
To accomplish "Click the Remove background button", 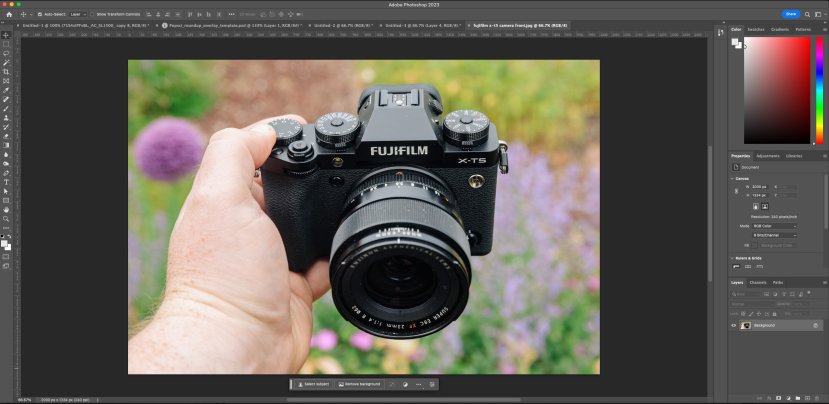I will [x=358, y=384].
